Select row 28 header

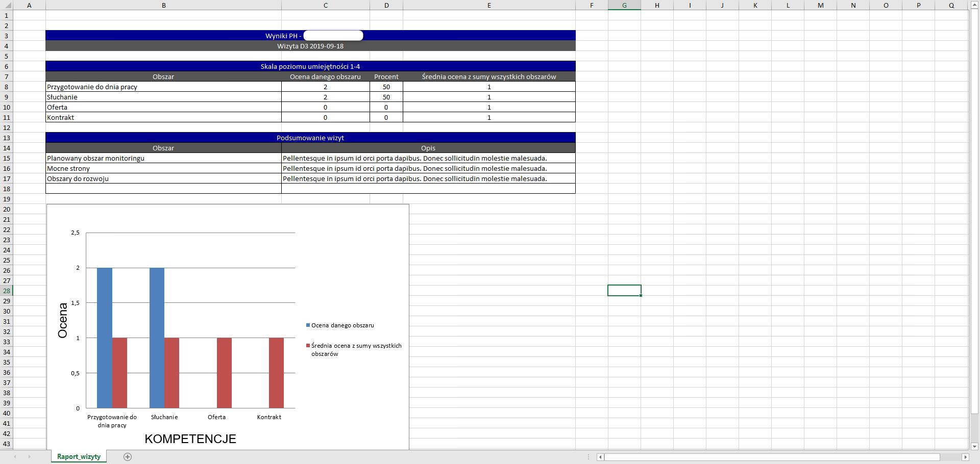point(7,291)
